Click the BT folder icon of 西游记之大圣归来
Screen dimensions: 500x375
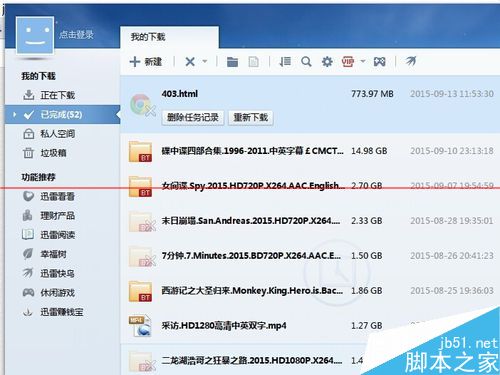click(x=141, y=292)
